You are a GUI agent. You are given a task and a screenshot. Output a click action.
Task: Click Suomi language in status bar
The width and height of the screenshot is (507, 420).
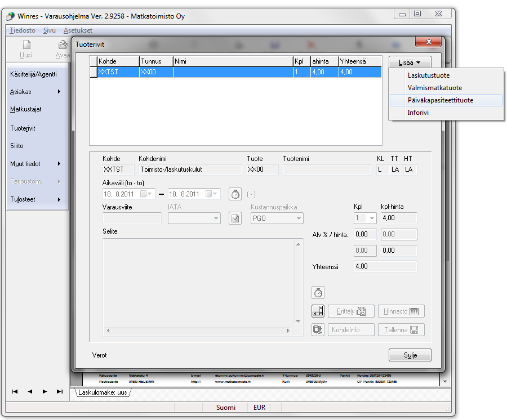pyautogui.click(x=225, y=408)
